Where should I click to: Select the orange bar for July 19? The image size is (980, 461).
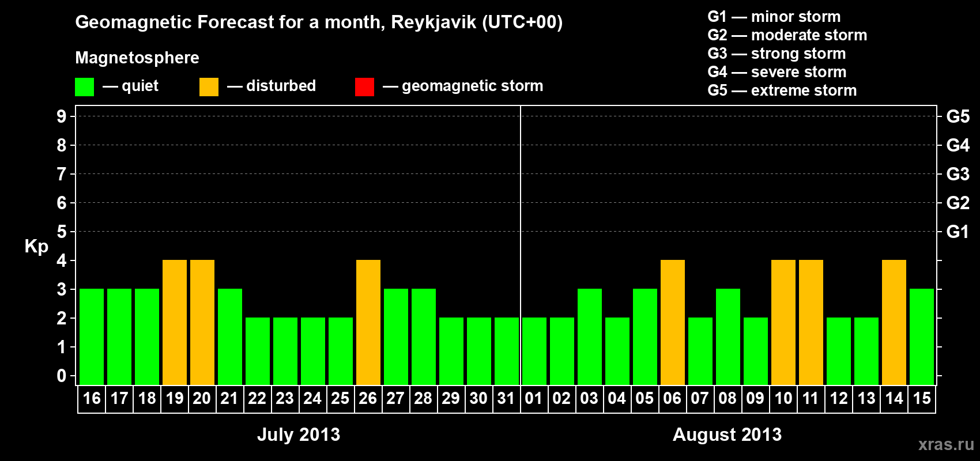tap(175, 322)
